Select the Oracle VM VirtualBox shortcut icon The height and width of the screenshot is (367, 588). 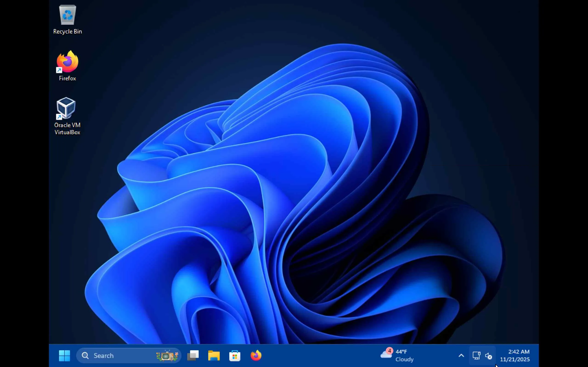(x=66, y=108)
